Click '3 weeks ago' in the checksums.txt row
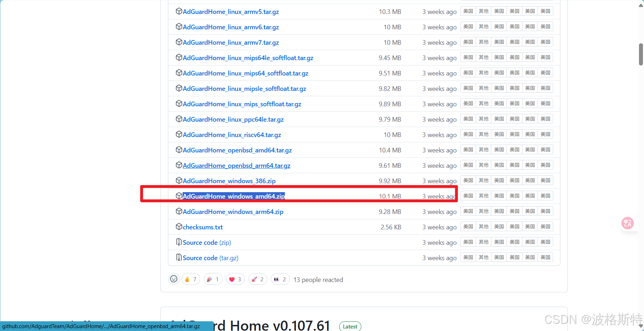This screenshot has height=331, width=644. click(x=439, y=227)
